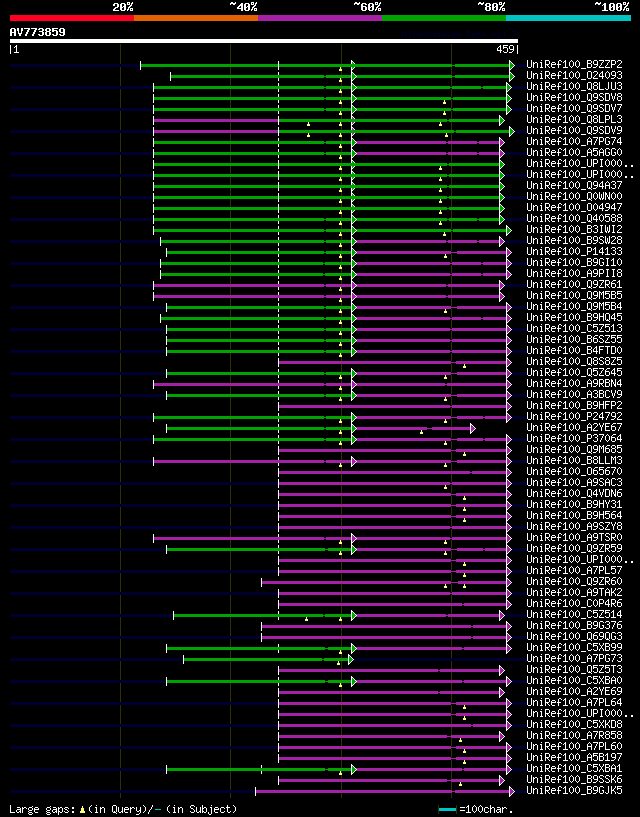640x817 pixels.
Task: Click the orange ~40% identity legend segment
Action: (x=196, y=18)
